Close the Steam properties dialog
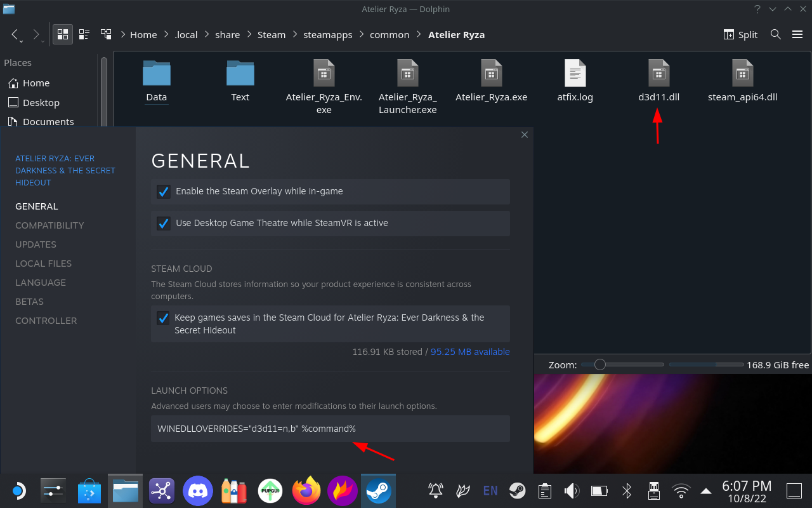 click(525, 135)
